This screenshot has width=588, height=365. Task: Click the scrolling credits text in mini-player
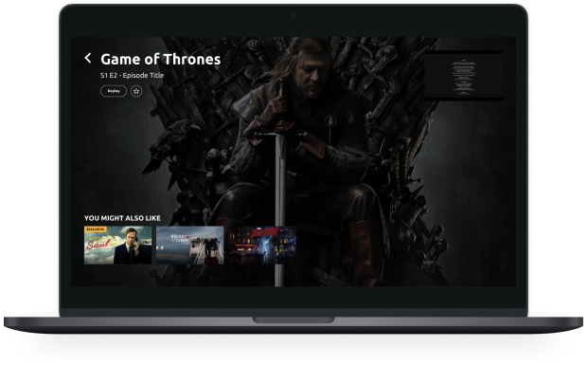(x=464, y=77)
